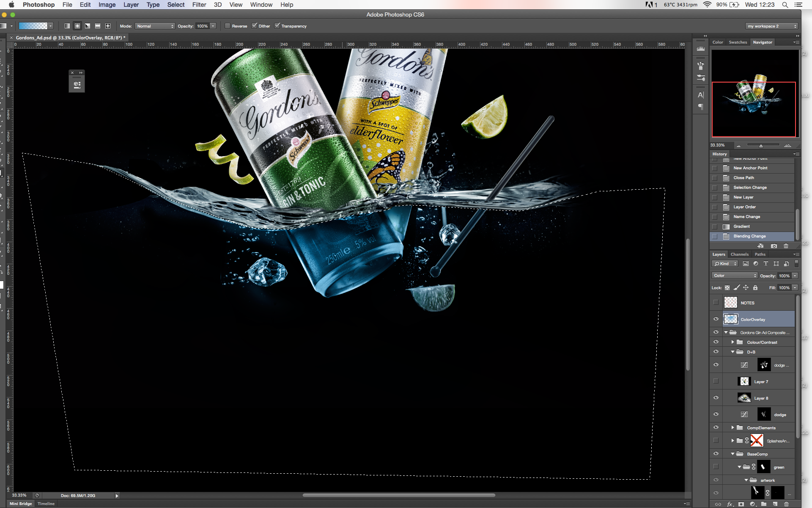The image size is (812, 508).
Task: Toggle the Dither checkbox
Action: click(255, 26)
